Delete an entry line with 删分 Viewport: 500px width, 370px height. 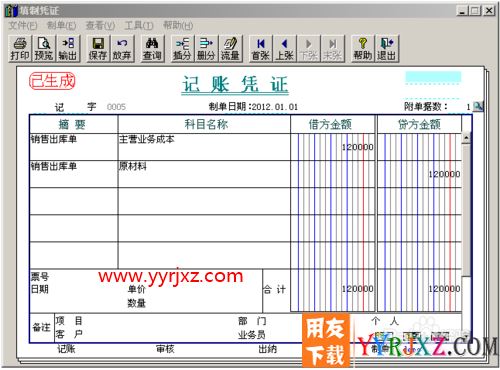pyautogui.click(x=206, y=49)
